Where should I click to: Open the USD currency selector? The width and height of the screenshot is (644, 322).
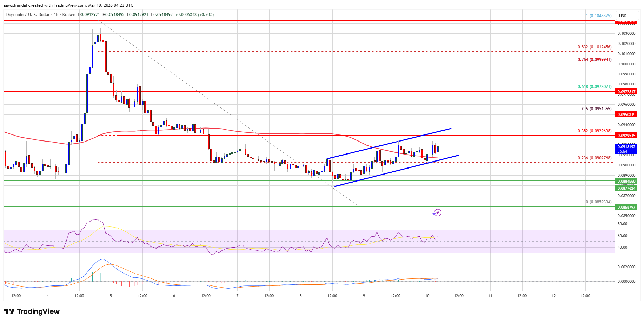pos(623,16)
